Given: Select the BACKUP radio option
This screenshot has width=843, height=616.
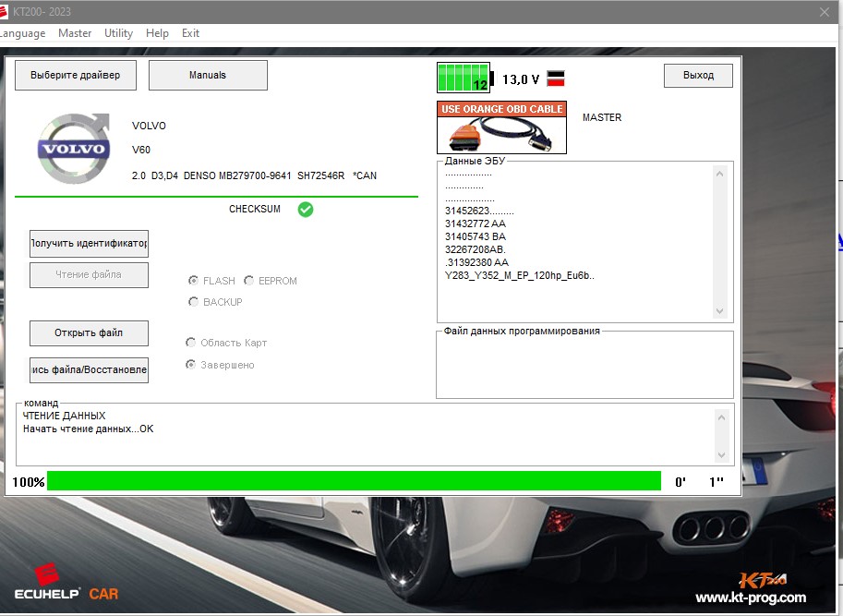Looking at the screenshot, I should (x=194, y=302).
